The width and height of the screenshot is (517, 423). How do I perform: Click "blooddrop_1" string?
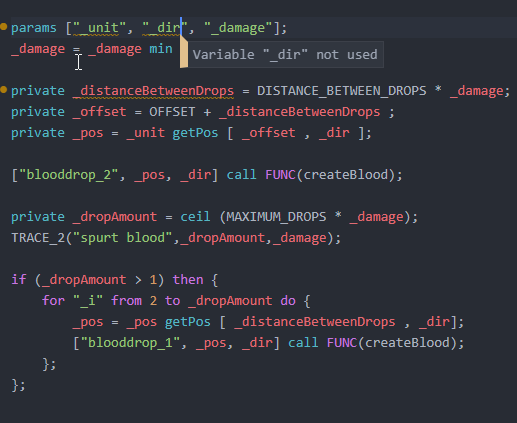click(130, 343)
